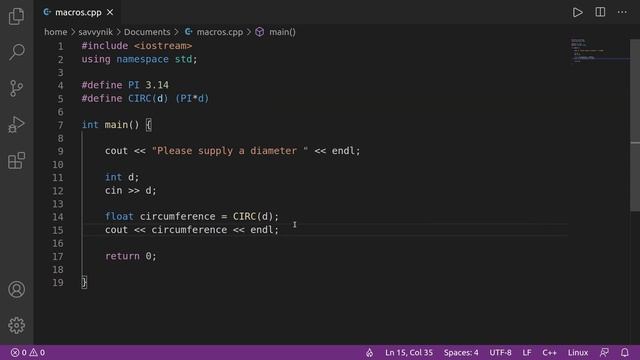The image size is (640, 360).
Task: Click the Linux configuration status entry
Action: pos(578,352)
